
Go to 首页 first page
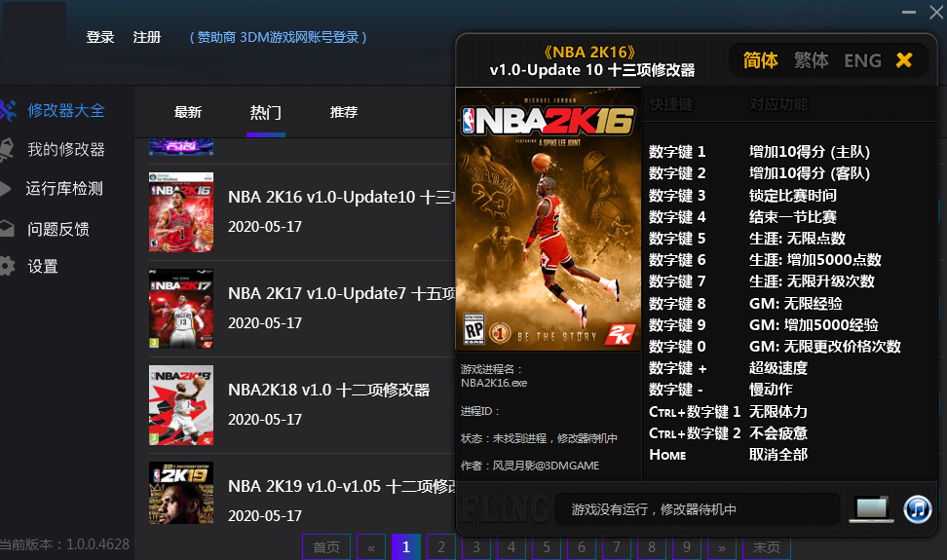click(x=326, y=546)
